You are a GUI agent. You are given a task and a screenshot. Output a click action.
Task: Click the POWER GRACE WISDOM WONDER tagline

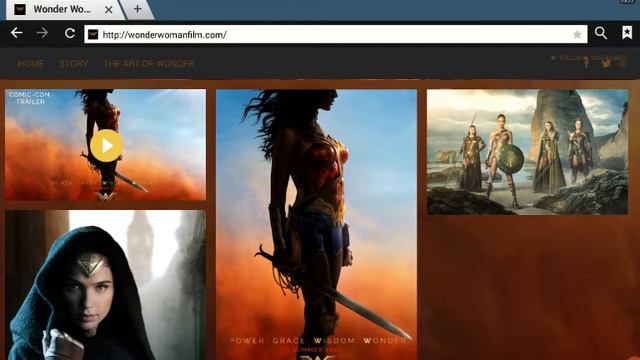pos(318,340)
